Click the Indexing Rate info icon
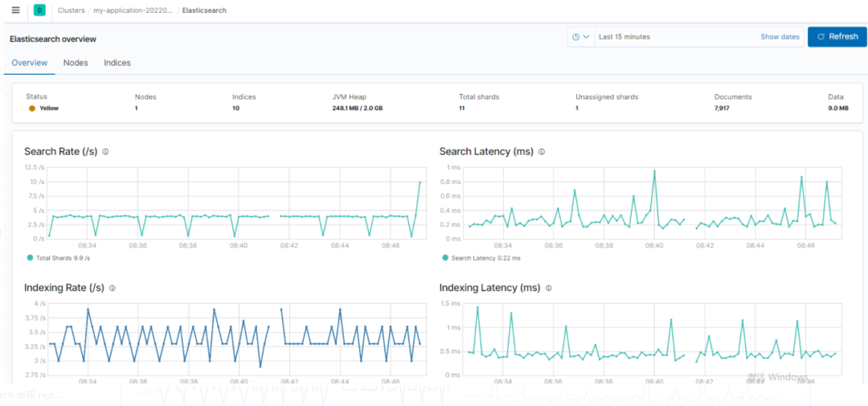Screen dimensions: 868x406 pos(112,288)
